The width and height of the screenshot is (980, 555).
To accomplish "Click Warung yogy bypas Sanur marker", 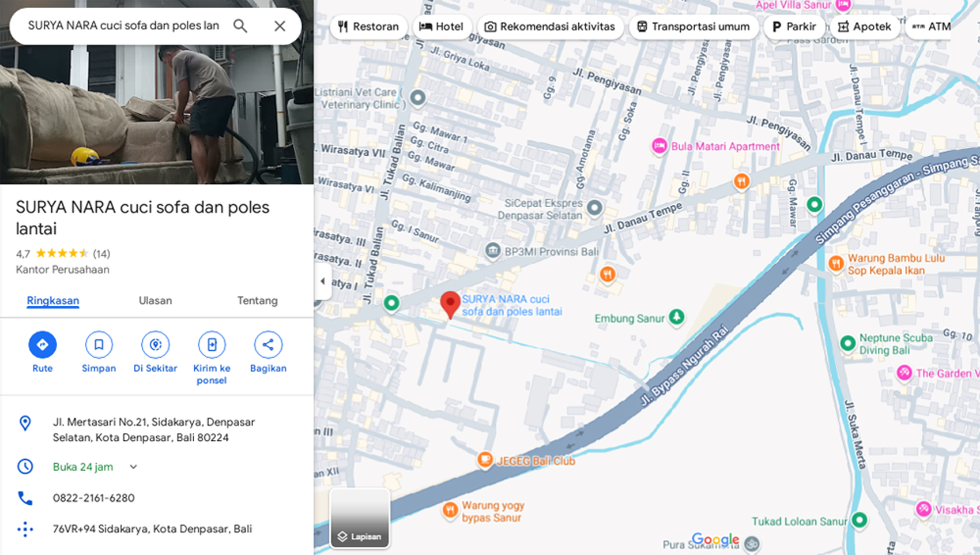I will (450, 509).
